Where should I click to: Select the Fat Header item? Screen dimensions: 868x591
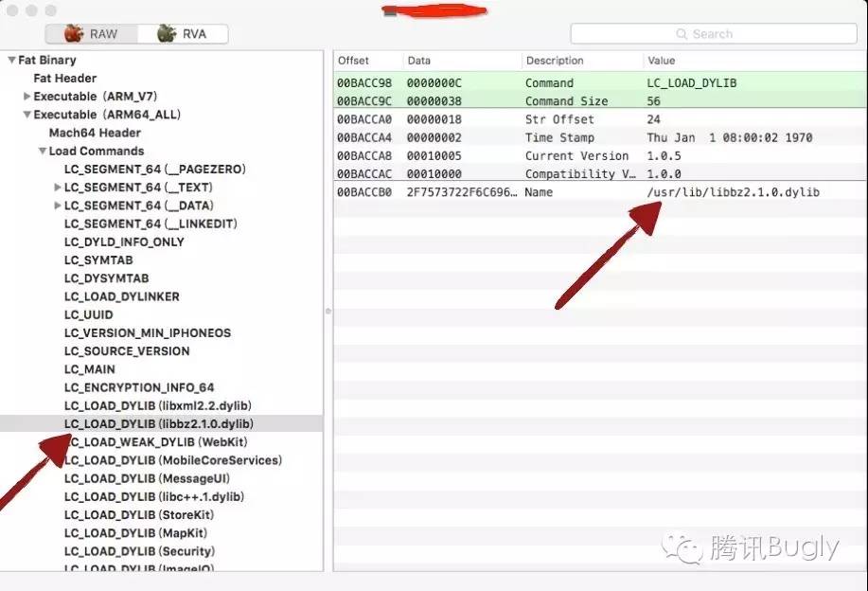tap(65, 79)
